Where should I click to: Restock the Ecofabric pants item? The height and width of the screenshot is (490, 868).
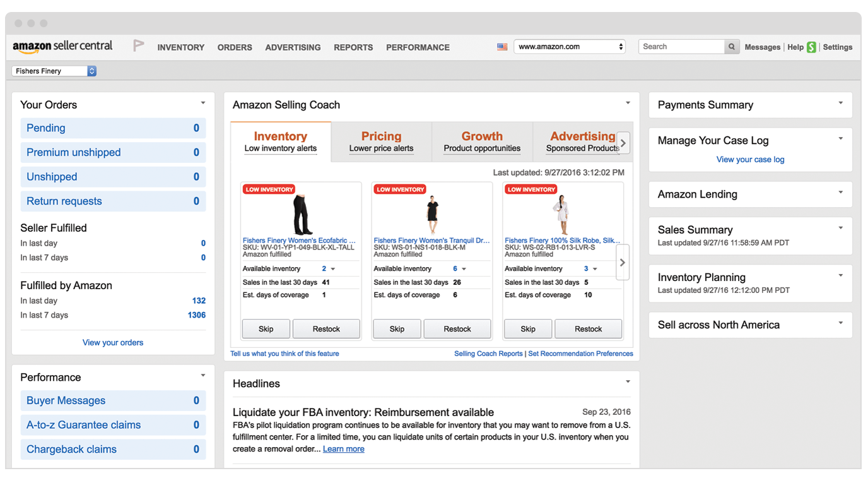point(326,329)
